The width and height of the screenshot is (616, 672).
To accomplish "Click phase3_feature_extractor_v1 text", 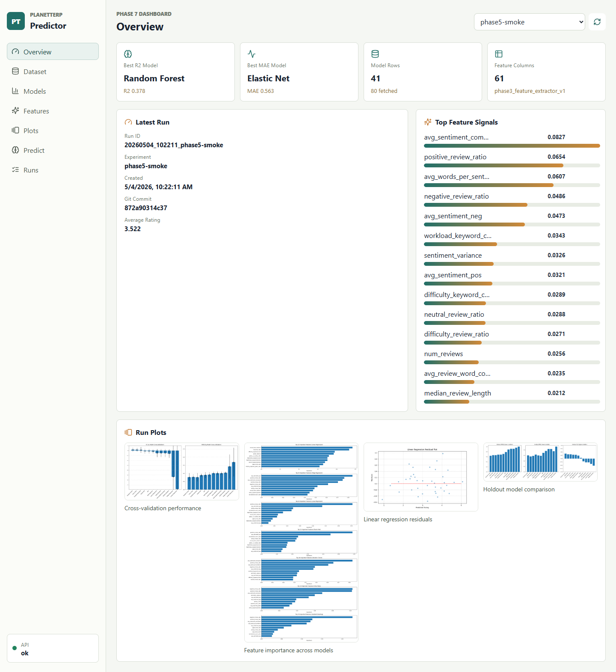I will click(530, 91).
